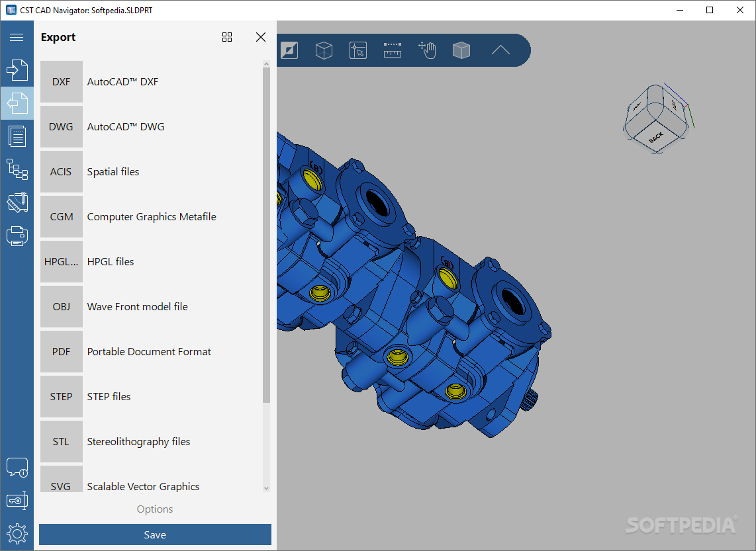Viewport: 756px width, 551px height.
Task: Open the hamburger menu in the sidebar
Action: 17,37
